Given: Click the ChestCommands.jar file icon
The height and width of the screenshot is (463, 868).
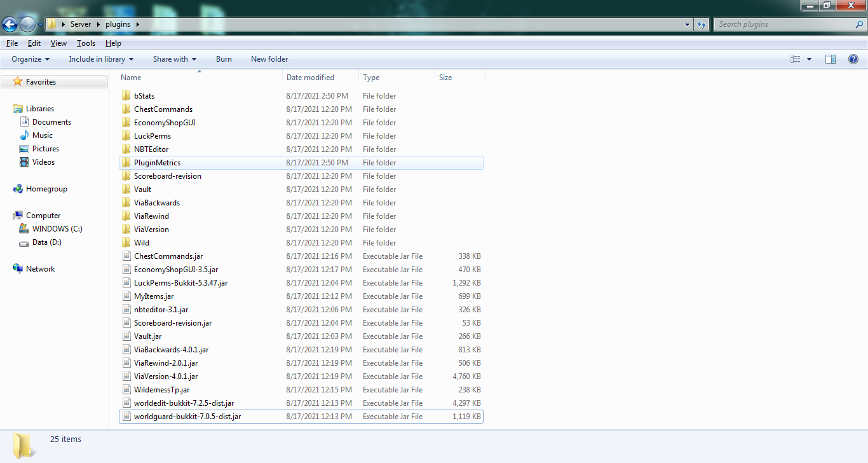Looking at the screenshot, I should (x=126, y=256).
